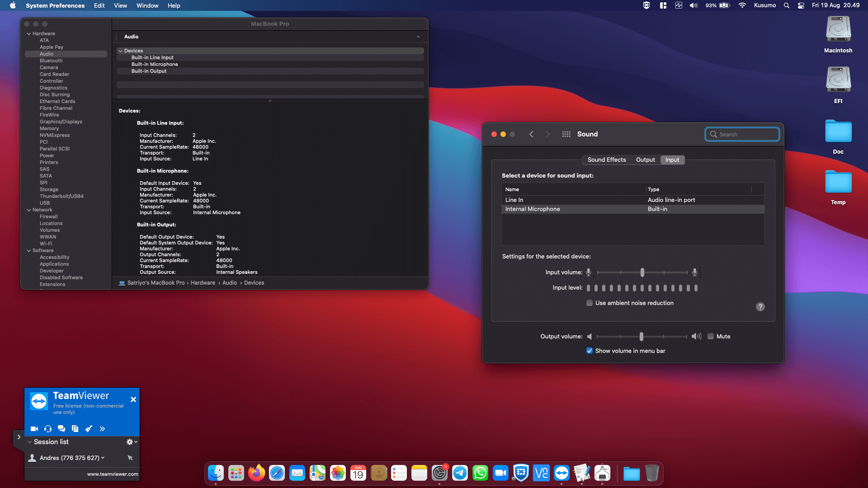Click the TeamViewer video camera icon
The width and height of the screenshot is (868, 488).
click(x=34, y=429)
